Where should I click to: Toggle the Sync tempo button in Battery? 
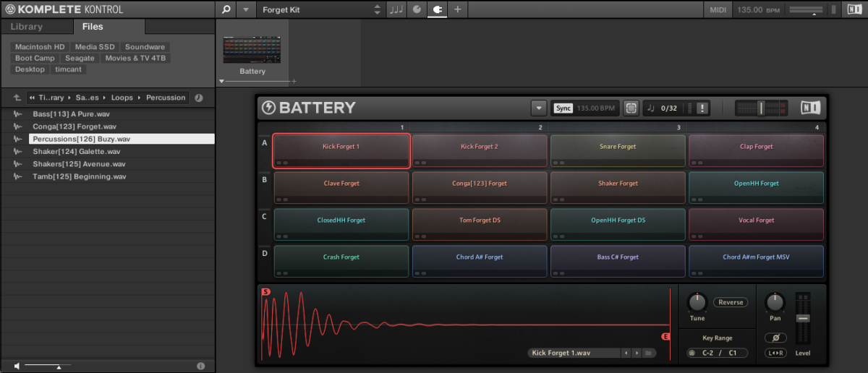[563, 108]
